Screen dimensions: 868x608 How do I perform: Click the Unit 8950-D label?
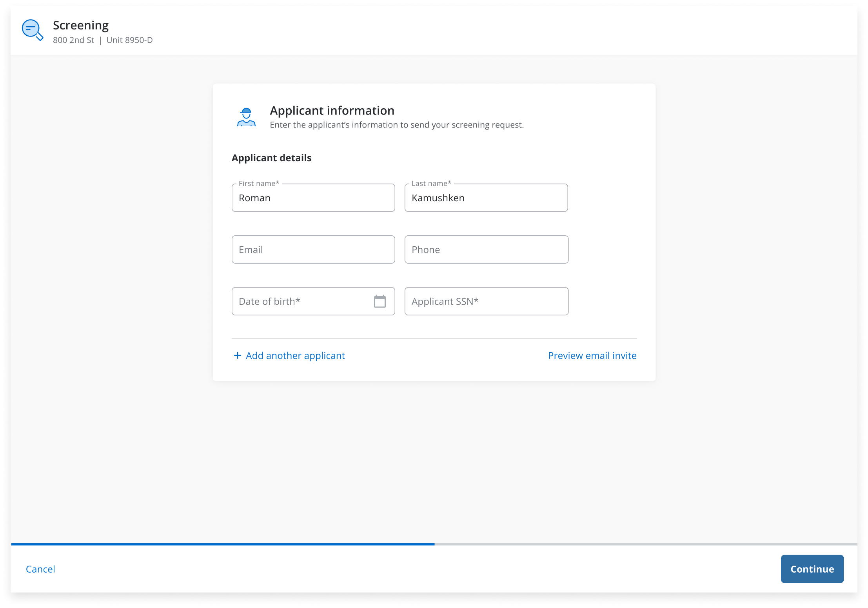tap(129, 40)
